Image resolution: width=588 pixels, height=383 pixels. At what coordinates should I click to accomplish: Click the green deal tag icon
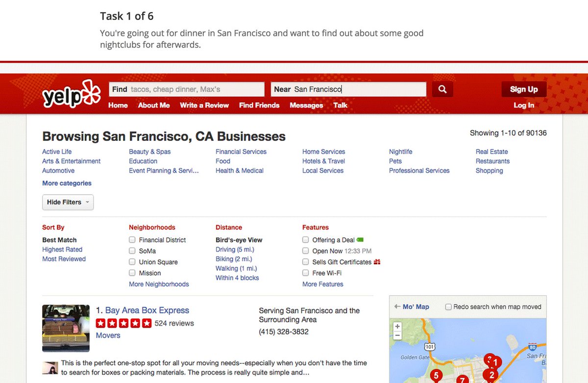[x=360, y=240]
